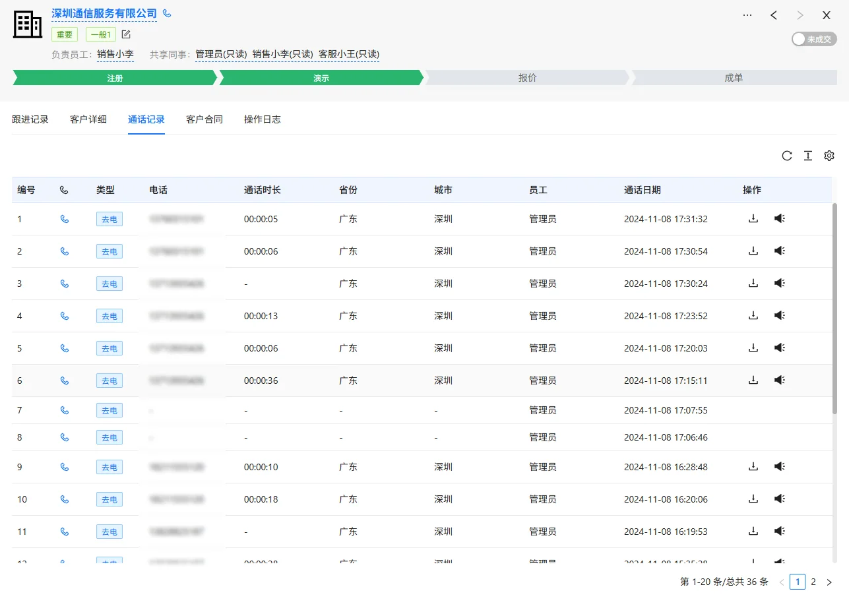
Task: Select the 通话记录 tab
Action: pos(146,119)
